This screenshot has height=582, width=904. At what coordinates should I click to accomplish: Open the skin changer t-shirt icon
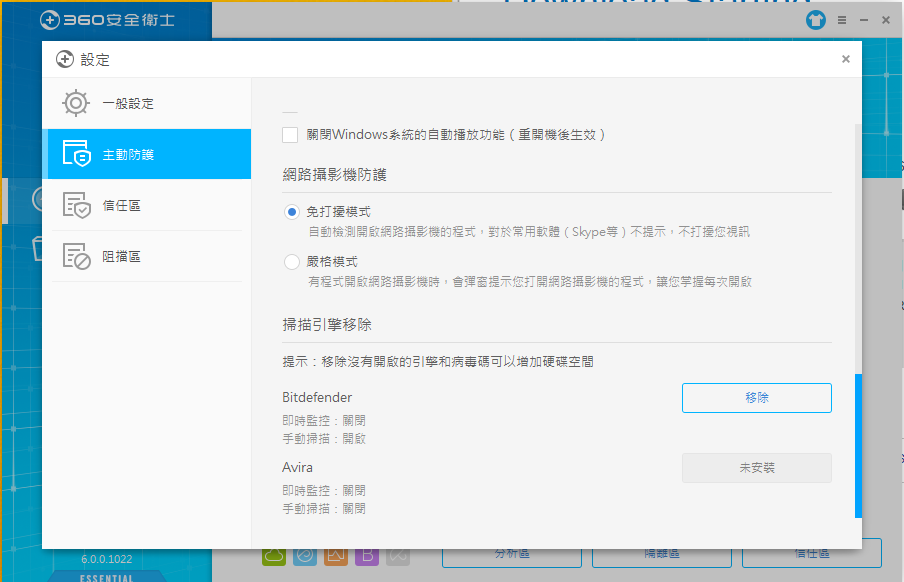click(818, 20)
